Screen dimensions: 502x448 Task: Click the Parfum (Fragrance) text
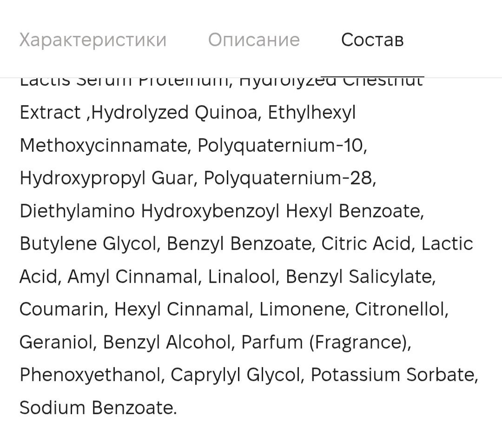(x=324, y=342)
